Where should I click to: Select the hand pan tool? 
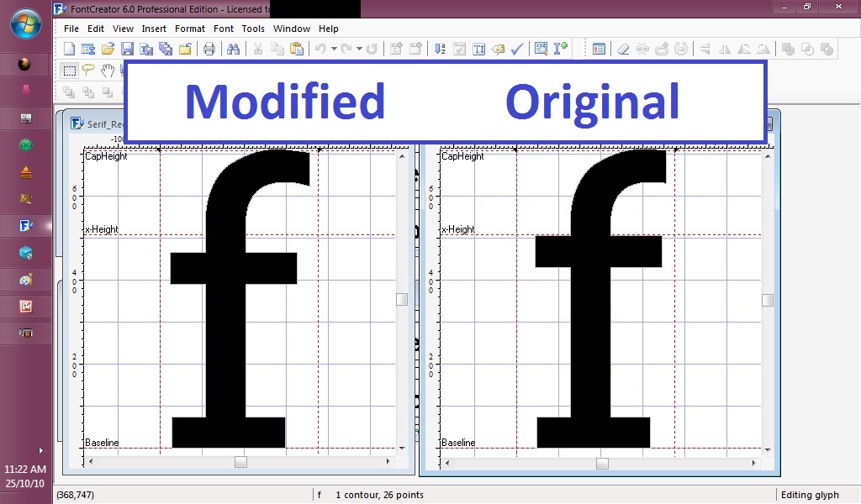pyautogui.click(x=108, y=71)
